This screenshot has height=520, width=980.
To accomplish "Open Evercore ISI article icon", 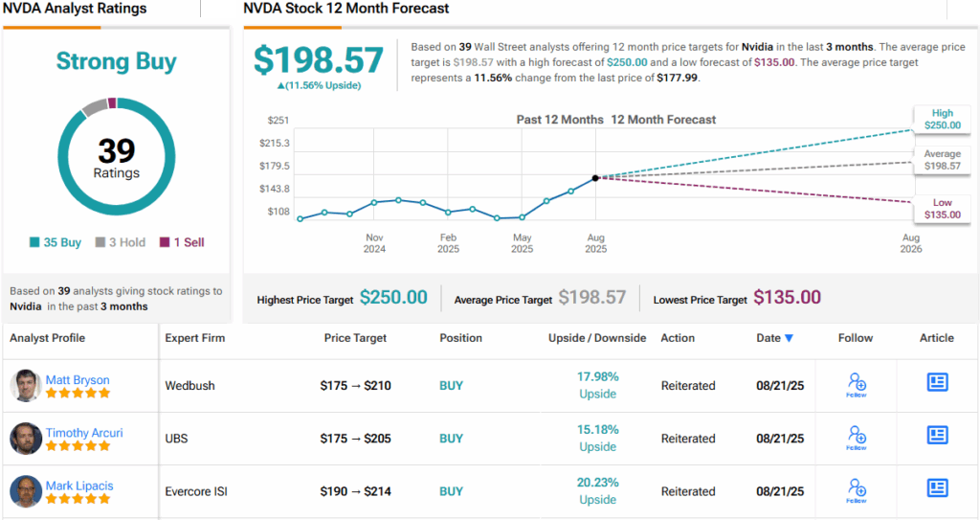I will [x=937, y=488].
